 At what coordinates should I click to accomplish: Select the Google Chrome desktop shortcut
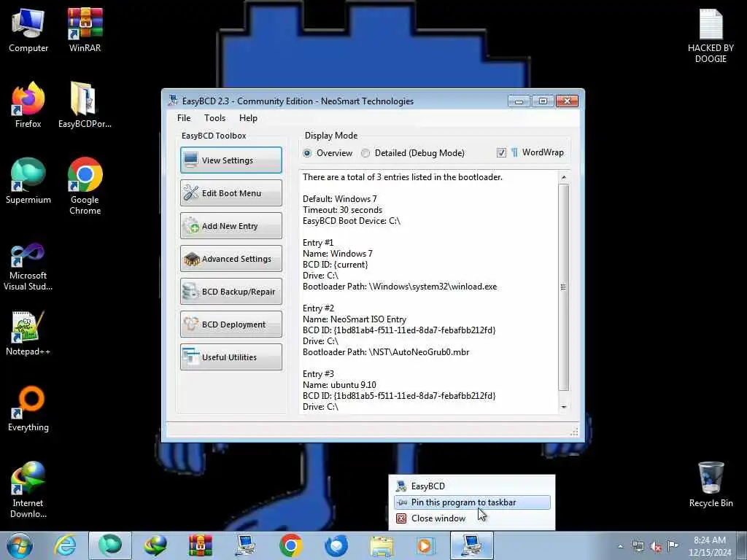coord(85,186)
